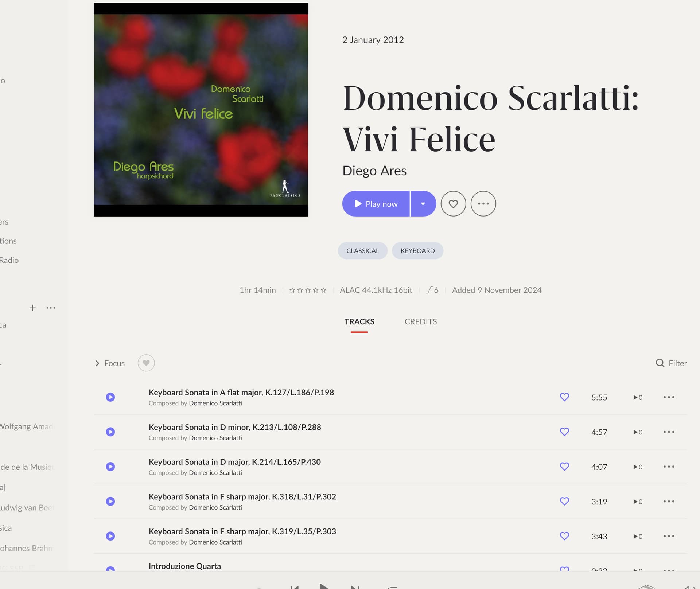Screen dimensions: 700x589
Task: Click the Play now button
Action: 376,204
